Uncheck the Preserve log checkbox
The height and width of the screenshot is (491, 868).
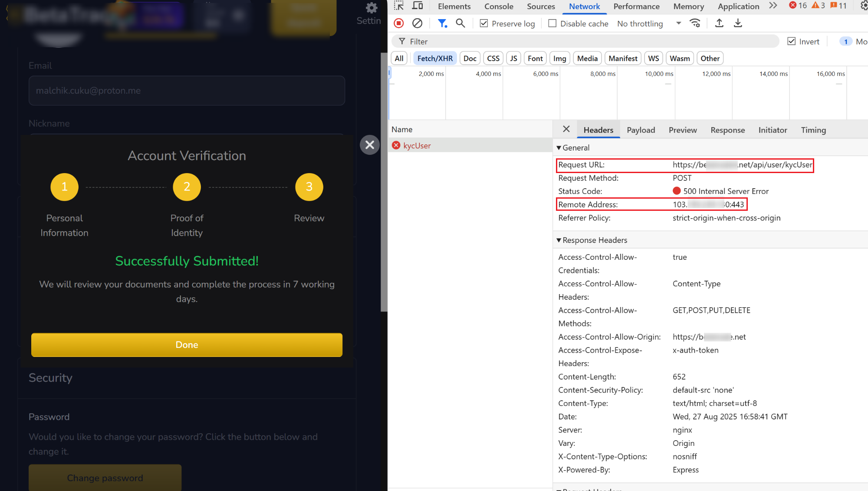(483, 23)
